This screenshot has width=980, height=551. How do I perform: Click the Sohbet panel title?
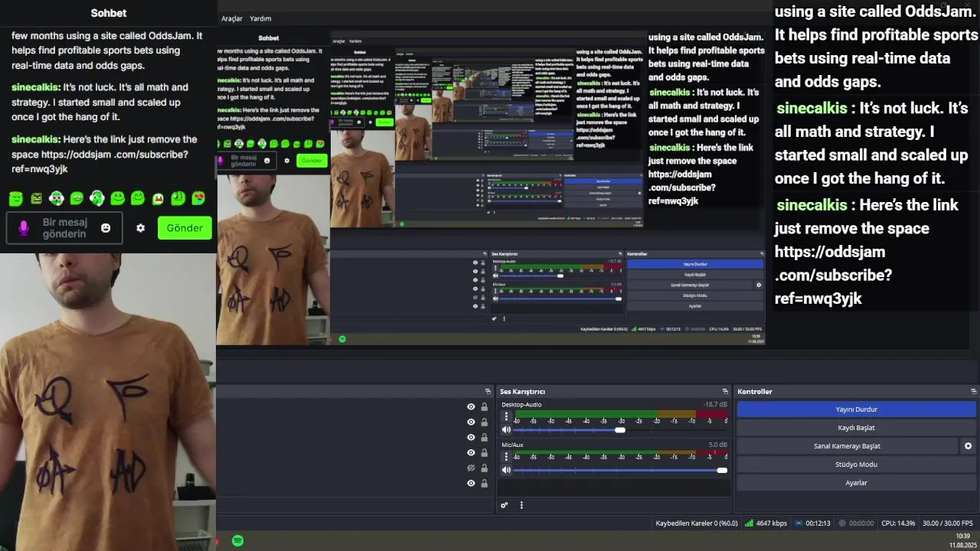coord(109,13)
